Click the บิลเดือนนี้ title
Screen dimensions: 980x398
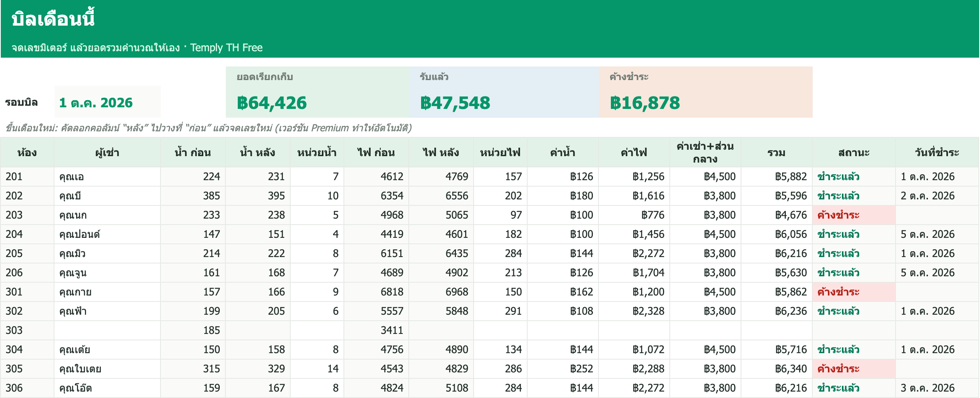click(x=53, y=19)
